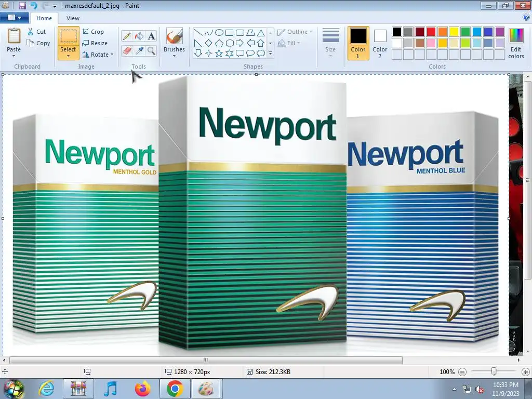Open the Windows Start button
This screenshot has width=532, height=399.
click(x=13, y=389)
